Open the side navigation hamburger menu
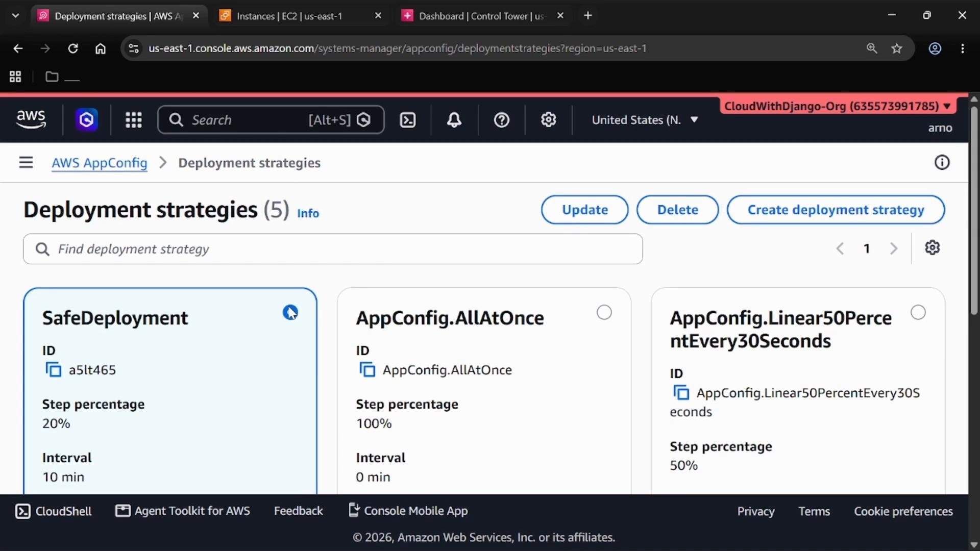 (26, 163)
